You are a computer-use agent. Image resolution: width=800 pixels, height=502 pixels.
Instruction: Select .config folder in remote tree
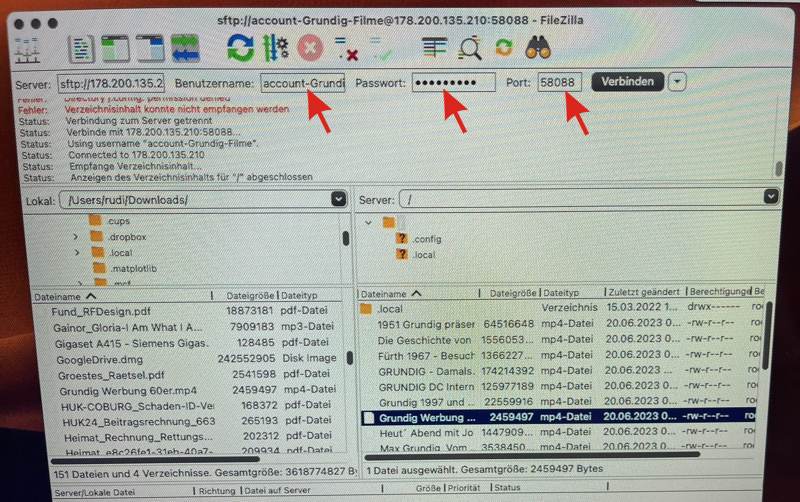(x=426, y=239)
